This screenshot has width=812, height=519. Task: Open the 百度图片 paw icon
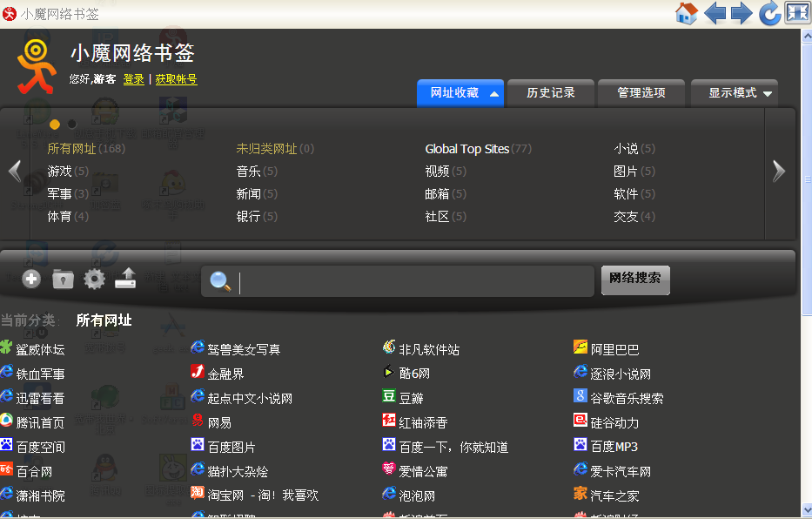tap(198, 444)
